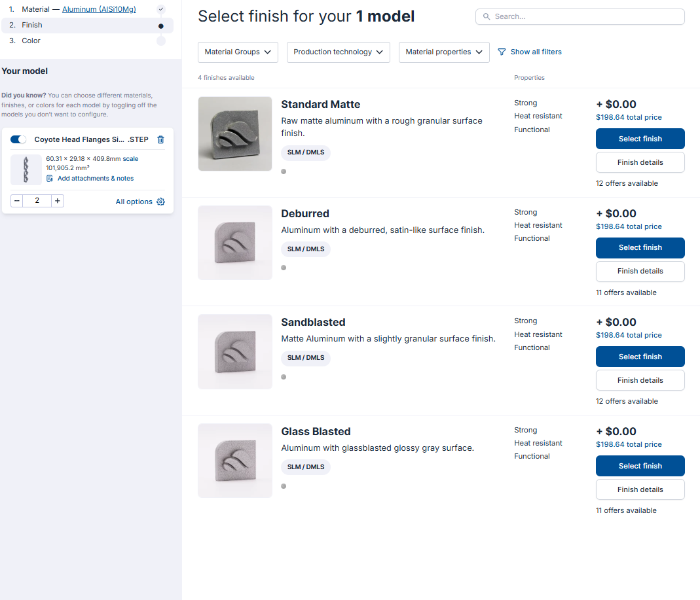Open the Production technology dropdown
The width and height of the screenshot is (700, 600).
point(339,52)
